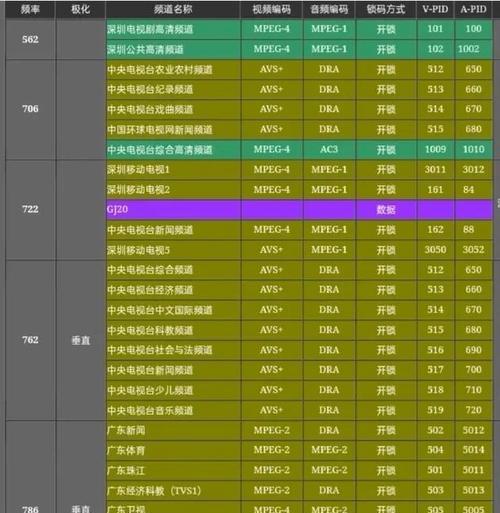The height and width of the screenshot is (513, 500).
Task: Click 垂直 polarization cell beside 762
Action: (80, 340)
